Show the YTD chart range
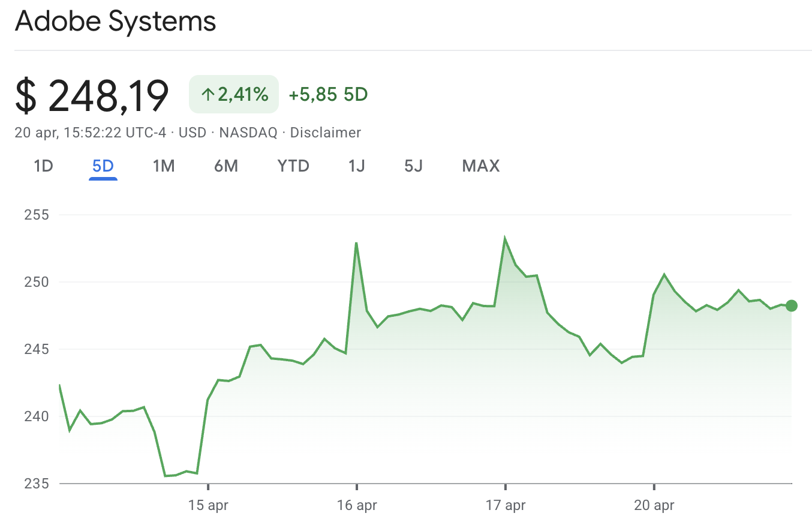 293,166
